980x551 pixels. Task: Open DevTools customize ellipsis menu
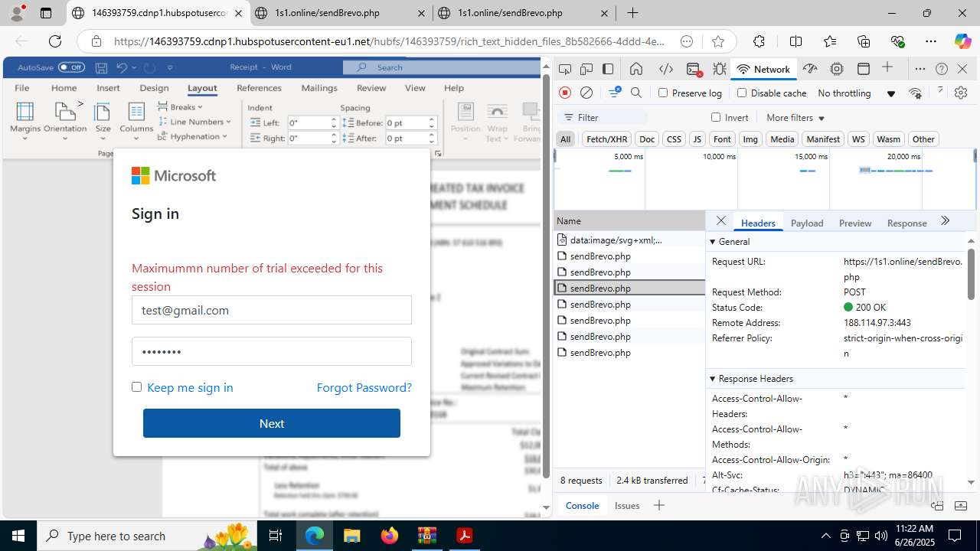920,69
